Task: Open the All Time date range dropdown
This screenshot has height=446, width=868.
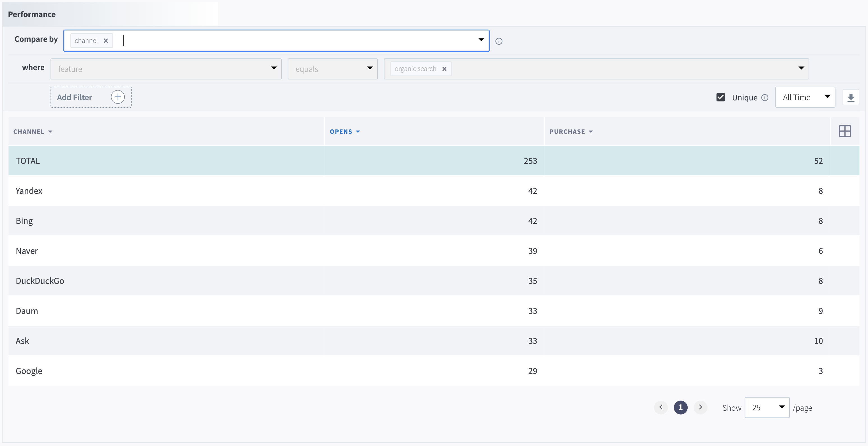Action: [805, 97]
